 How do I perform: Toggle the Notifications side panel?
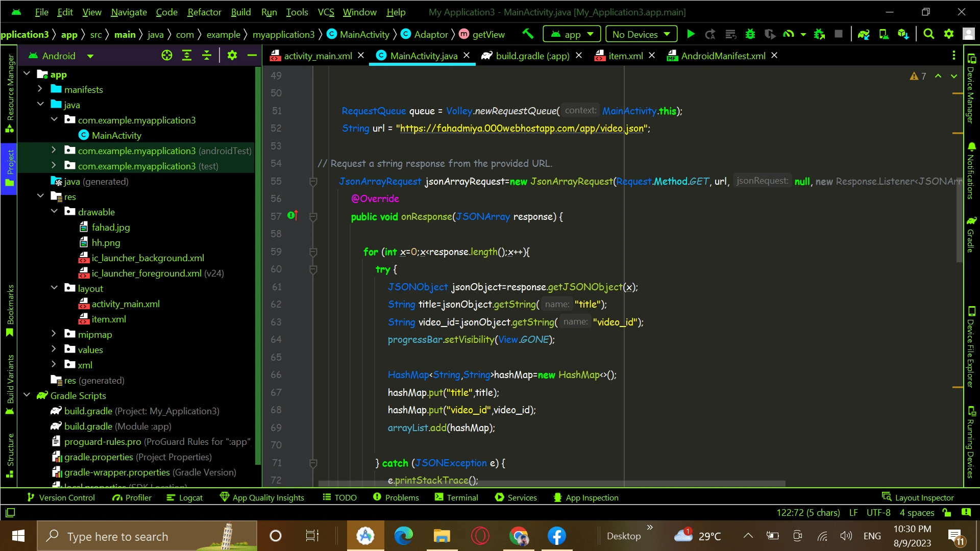coord(971,170)
